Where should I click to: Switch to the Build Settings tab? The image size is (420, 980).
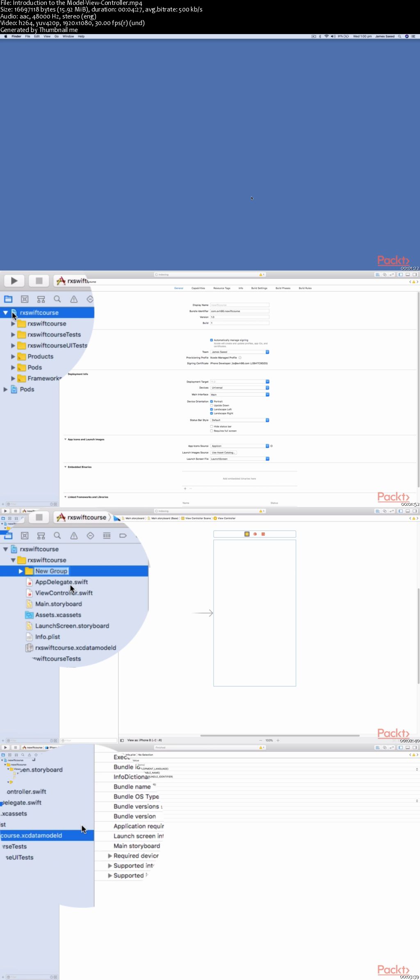[259, 288]
